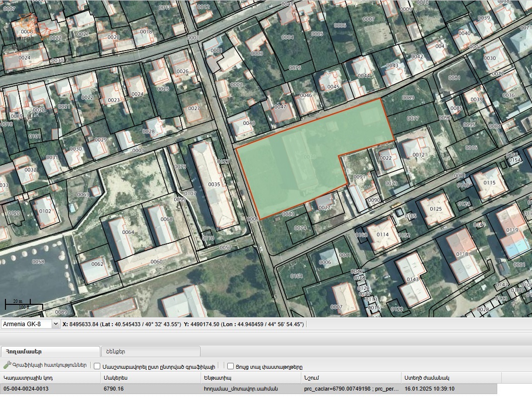Select parcel labeled 0057

click(x=226, y=248)
